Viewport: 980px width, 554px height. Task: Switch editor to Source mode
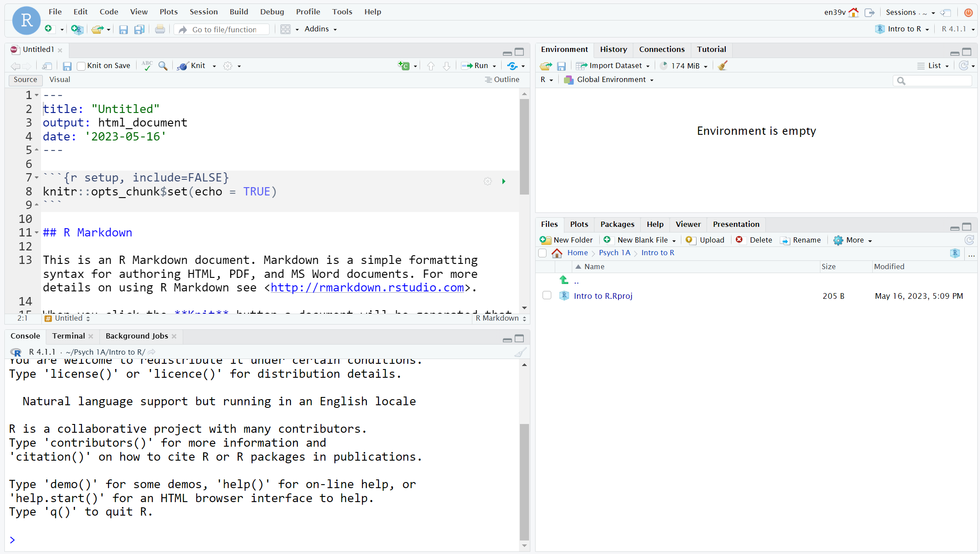tap(25, 79)
